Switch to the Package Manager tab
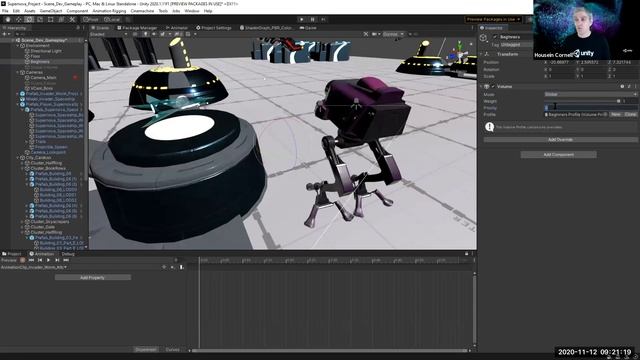 [137, 28]
